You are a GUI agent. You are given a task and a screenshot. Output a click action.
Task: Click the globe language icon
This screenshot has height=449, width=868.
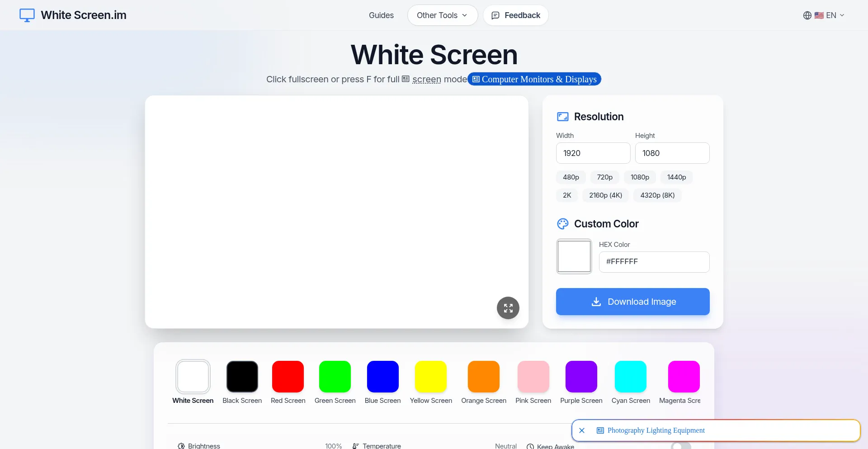[x=807, y=15]
